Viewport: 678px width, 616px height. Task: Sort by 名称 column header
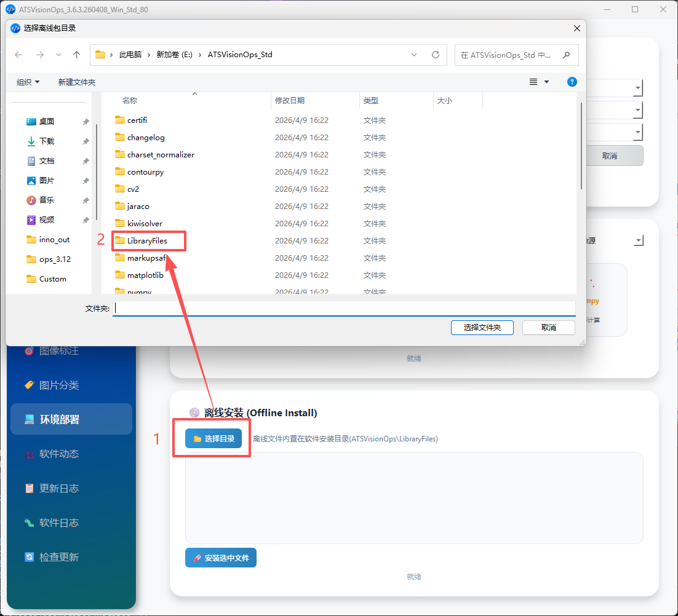click(130, 101)
